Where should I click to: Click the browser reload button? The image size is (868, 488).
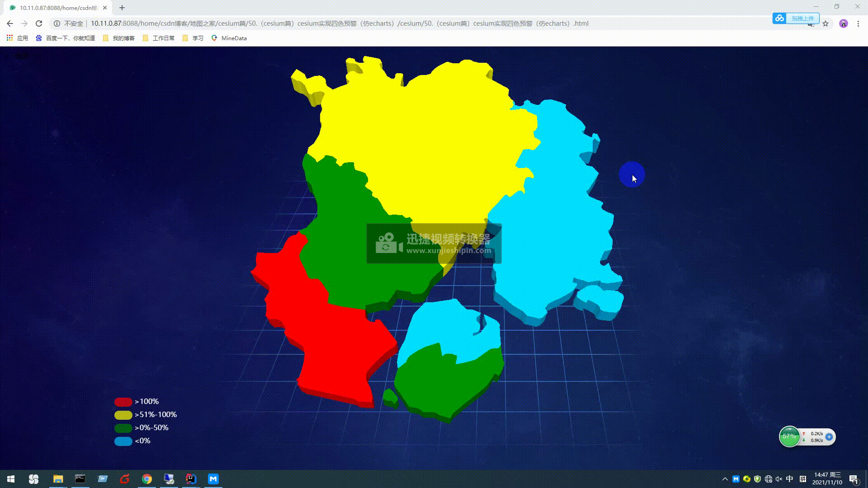click(39, 23)
